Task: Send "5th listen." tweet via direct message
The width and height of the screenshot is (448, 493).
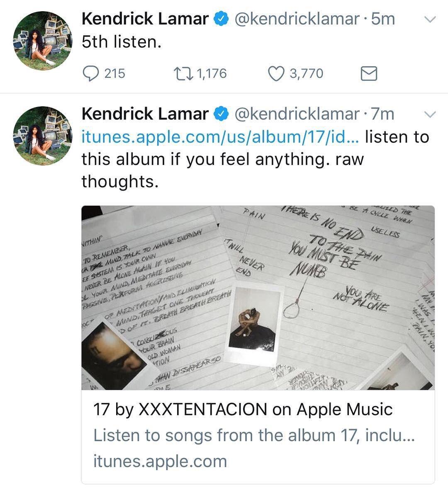Action: click(x=368, y=74)
